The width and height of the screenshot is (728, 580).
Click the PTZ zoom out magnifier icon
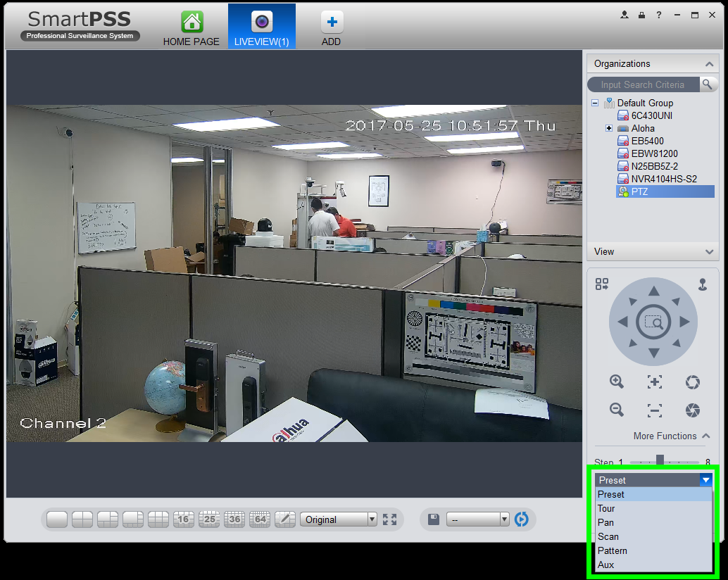point(617,410)
